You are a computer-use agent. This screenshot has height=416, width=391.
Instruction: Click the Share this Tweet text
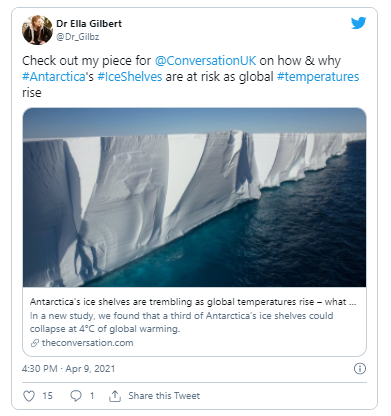[164, 396]
